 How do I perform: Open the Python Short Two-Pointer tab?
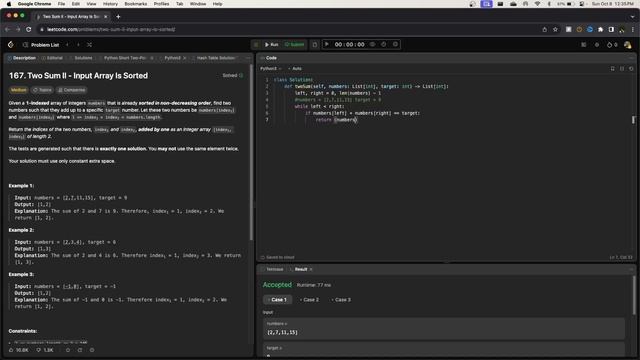point(122,58)
